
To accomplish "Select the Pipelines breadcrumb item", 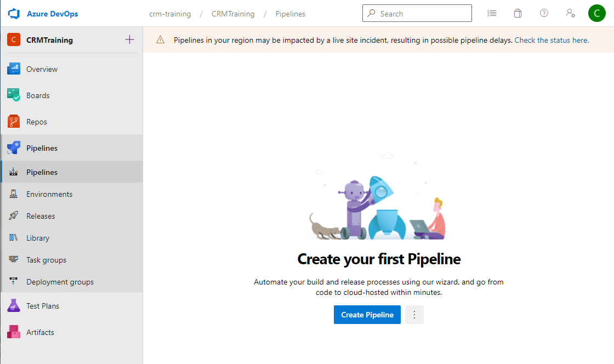I will click(290, 14).
